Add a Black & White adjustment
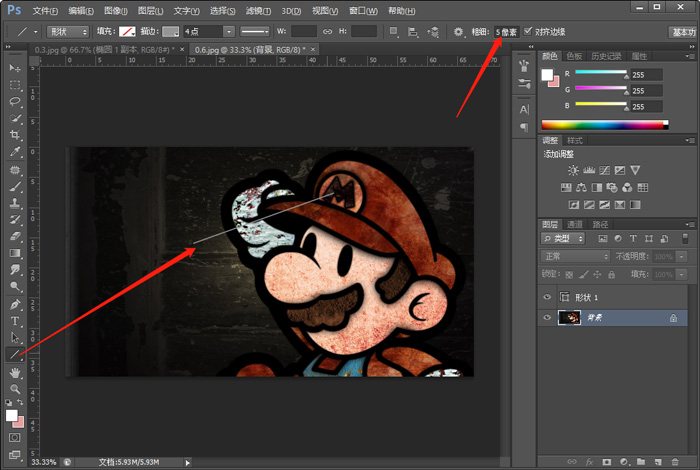The image size is (700, 470). [596, 187]
